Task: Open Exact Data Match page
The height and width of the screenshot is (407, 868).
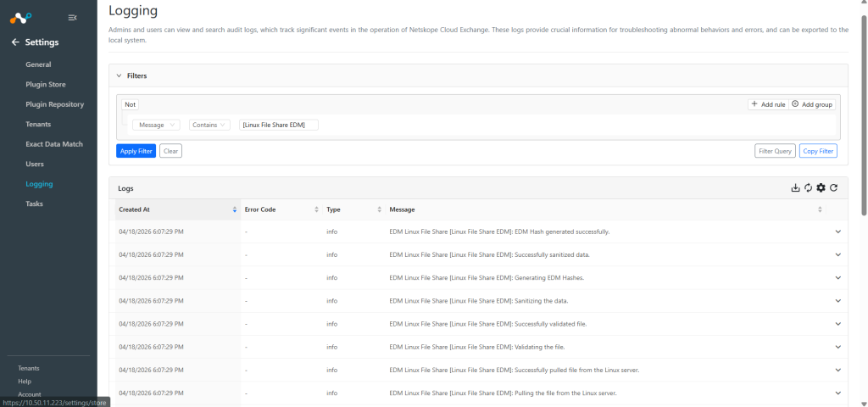Action: coord(54,144)
